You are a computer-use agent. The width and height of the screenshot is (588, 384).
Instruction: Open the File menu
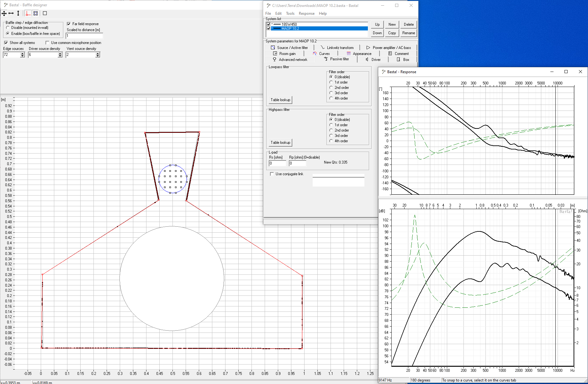(268, 14)
